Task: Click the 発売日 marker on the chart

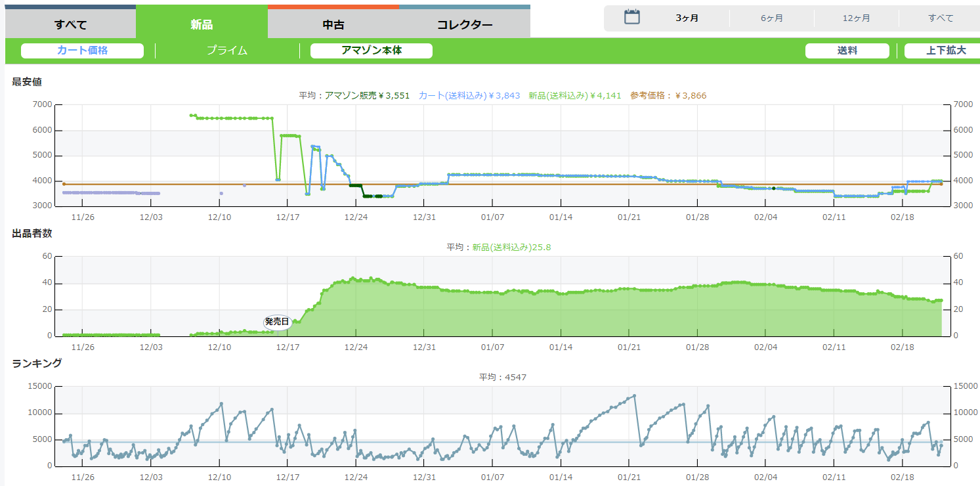Action: pos(276,322)
